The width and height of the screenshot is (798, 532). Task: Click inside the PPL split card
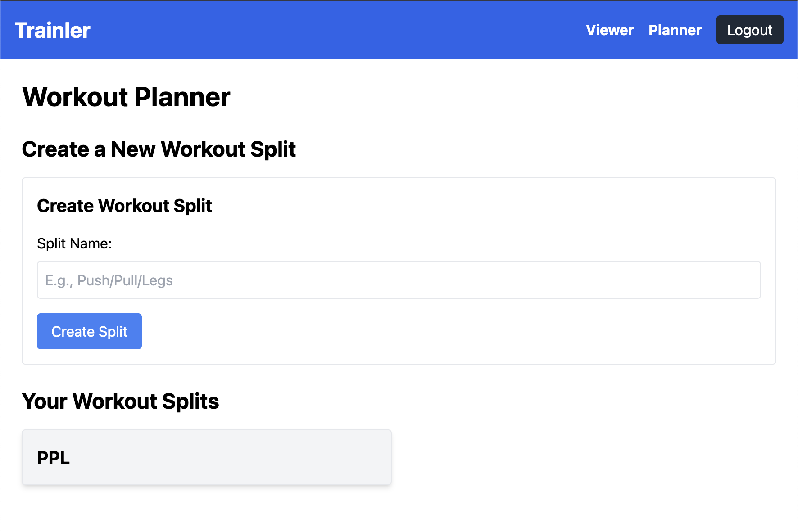pos(206,457)
